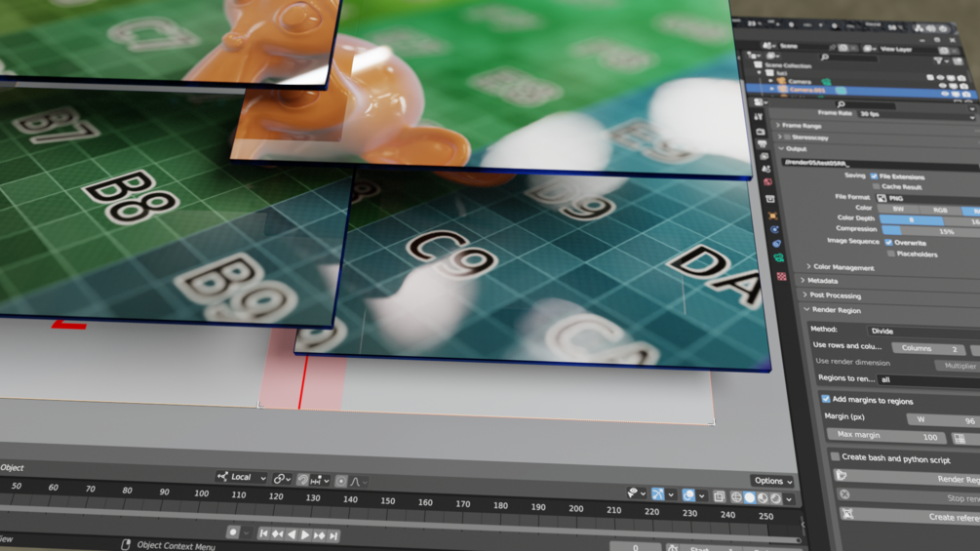Viewport: 980px width, 551px height.
Task: Open the Local transform orientation dropdown
Action: [241, 477]
